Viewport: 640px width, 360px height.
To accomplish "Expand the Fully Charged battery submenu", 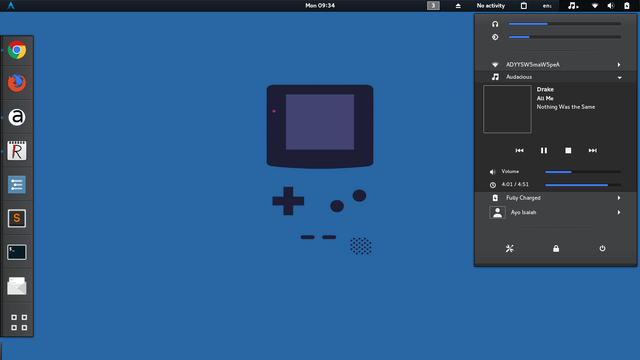I will tap(556, 198).
